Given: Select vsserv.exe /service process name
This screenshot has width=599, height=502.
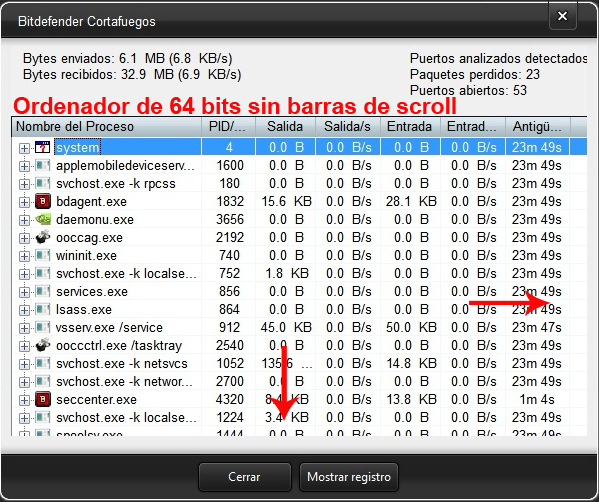Looking at the screenshot, I should (x=109, y=327).
